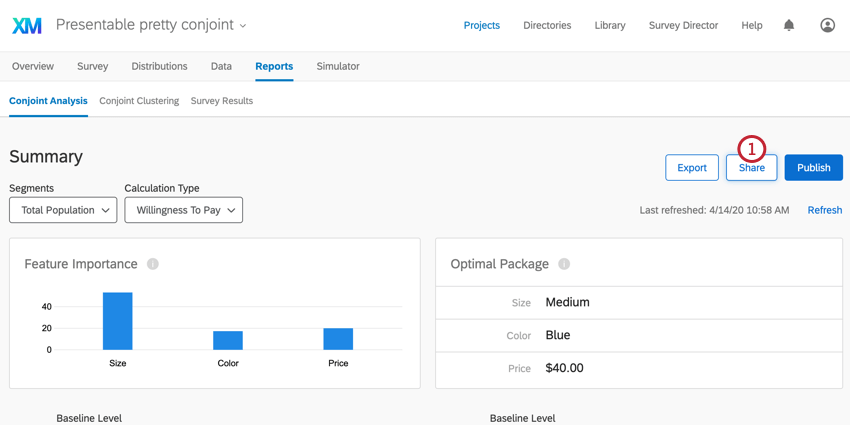850x425 pixels.
Task: Select the Conjoint Clustering sub-tab
Action: 139,101
